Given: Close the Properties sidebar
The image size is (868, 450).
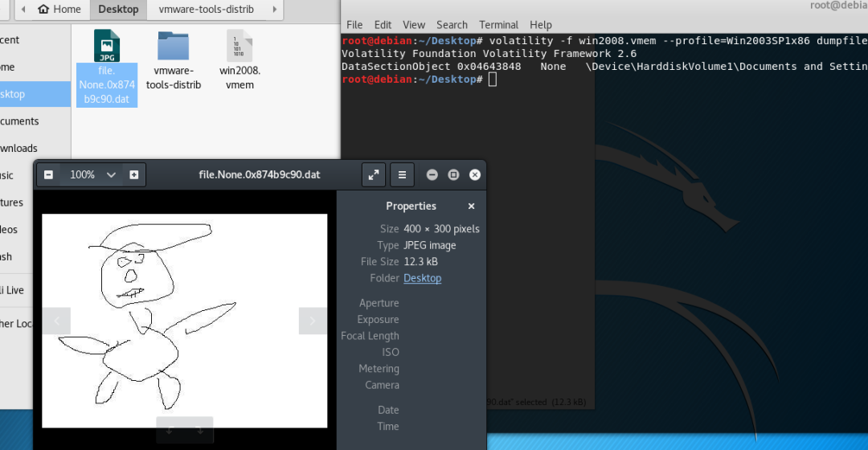Looking at the screenshot, I should coord(471,206).
